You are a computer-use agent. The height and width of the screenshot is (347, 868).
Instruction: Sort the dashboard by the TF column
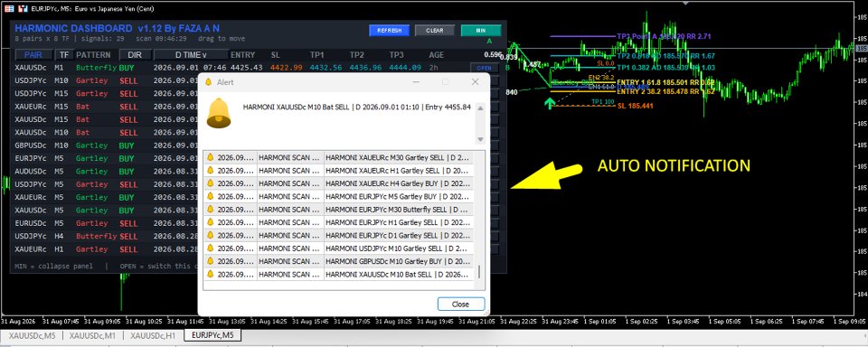[64, 55]
